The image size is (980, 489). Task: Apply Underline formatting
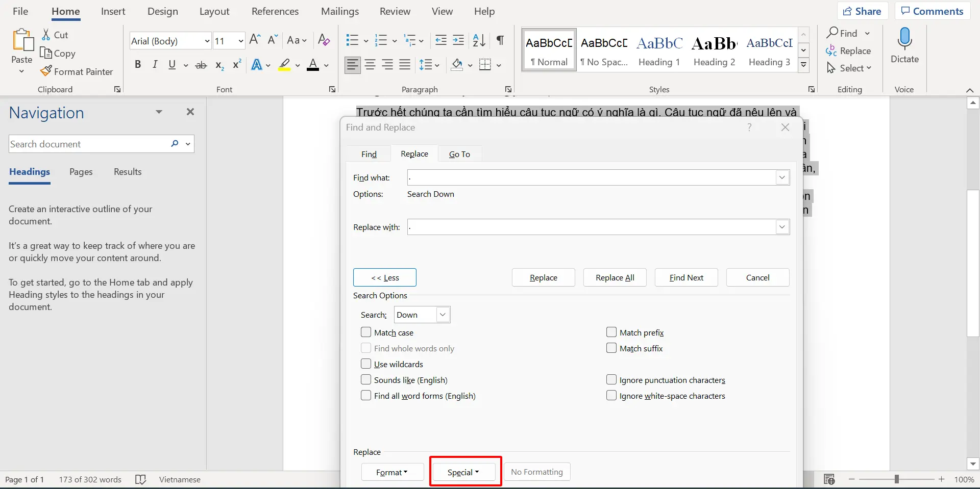[172, 65]
